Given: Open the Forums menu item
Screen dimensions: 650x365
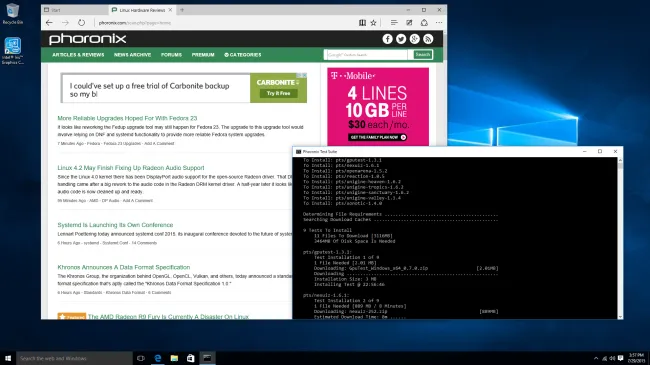Looking at the screenshot, I should pos(171,55).
